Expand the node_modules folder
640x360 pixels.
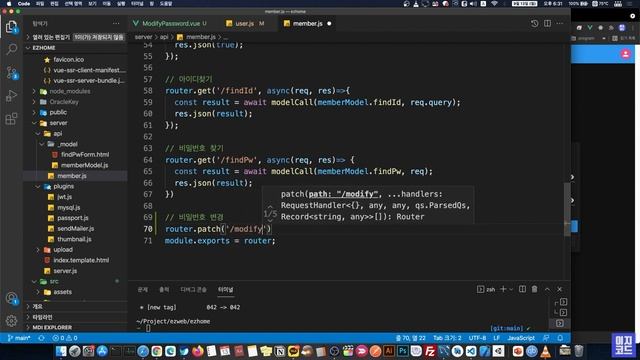point(69,91)
